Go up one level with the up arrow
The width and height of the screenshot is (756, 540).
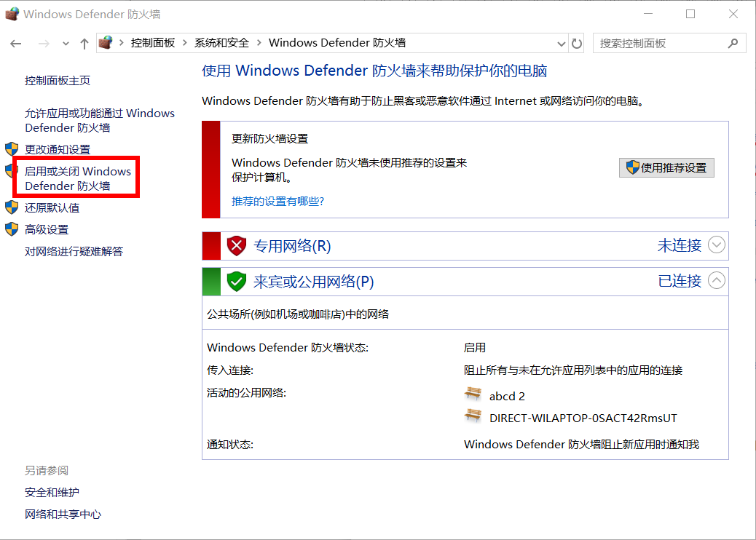[84, 44]
